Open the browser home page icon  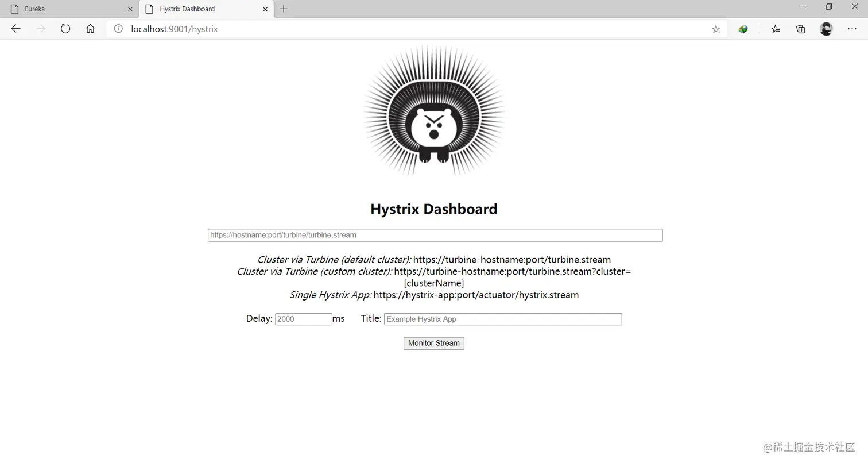pos(90,29)
